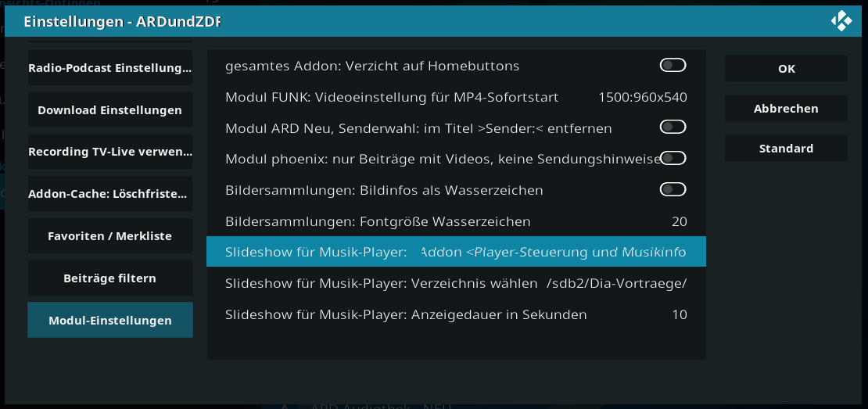Open Fontgröße Wasserzeichen value selector
This screenshot has width=868, height=409.
[x=456, y=221]
